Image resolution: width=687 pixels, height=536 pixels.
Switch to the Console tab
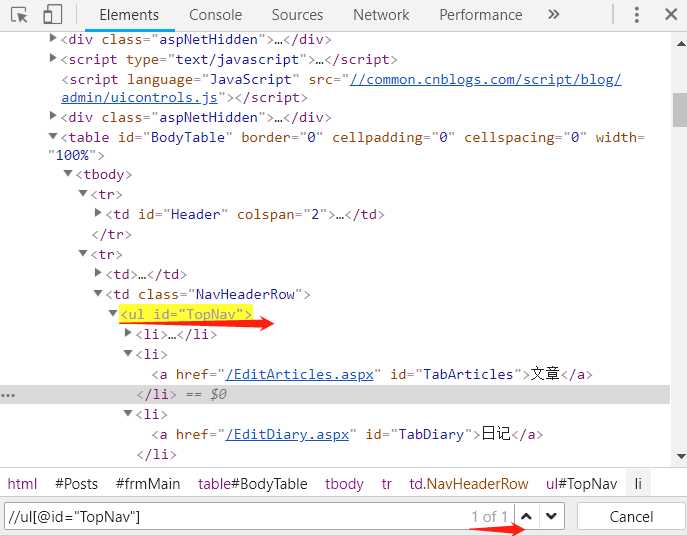[x=215, y=15]
